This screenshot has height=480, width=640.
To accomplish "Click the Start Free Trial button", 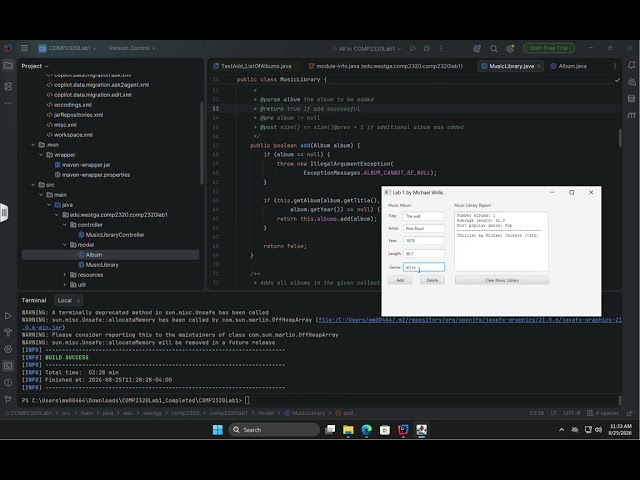I will [549, 48].
